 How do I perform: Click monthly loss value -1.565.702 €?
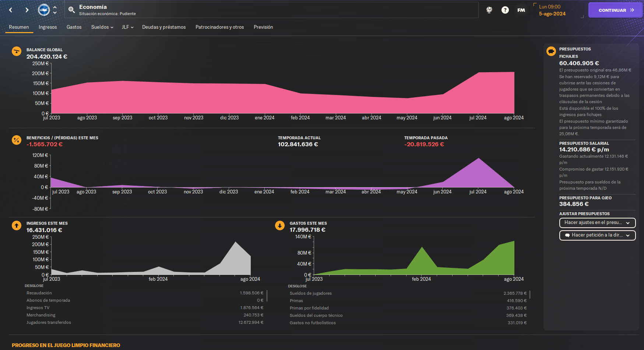[45, 144]
